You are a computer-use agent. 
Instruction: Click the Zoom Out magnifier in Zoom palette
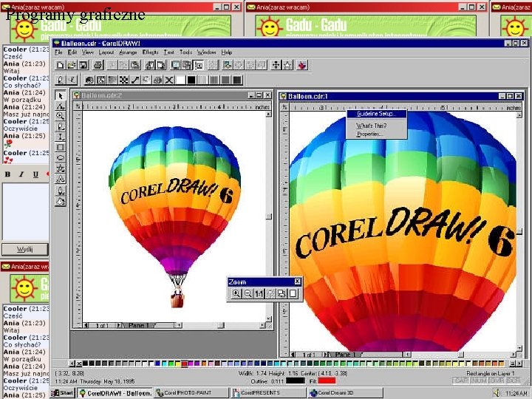click(x=248, y=293)
